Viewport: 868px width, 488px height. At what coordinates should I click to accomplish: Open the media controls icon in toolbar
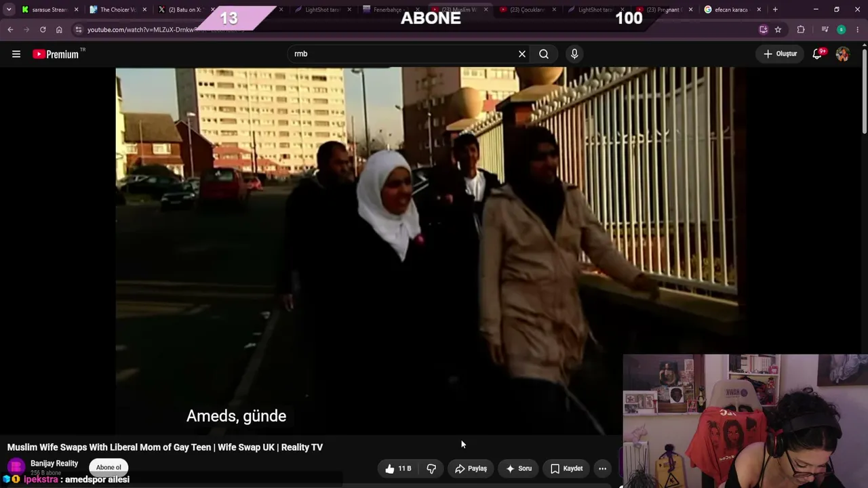[x=825, y=30]
